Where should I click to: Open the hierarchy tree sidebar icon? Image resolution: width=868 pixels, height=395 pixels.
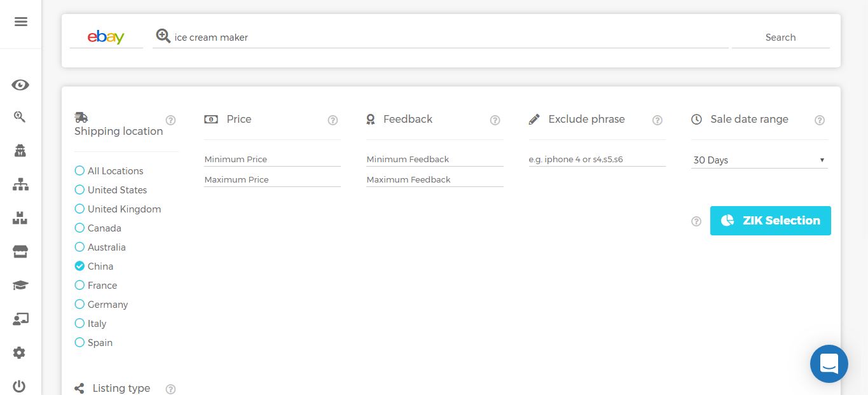pos(20,185)
